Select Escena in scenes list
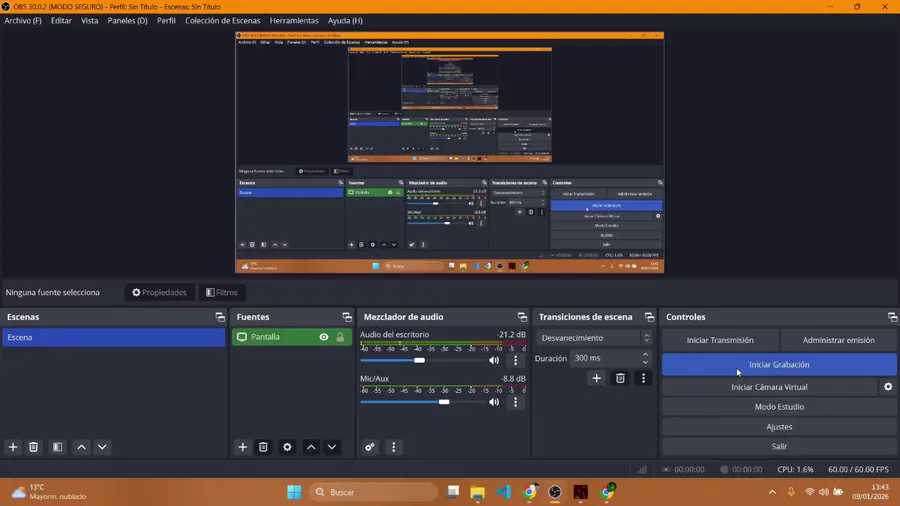This screenshot has height=506, width=900. click(114, 337)
